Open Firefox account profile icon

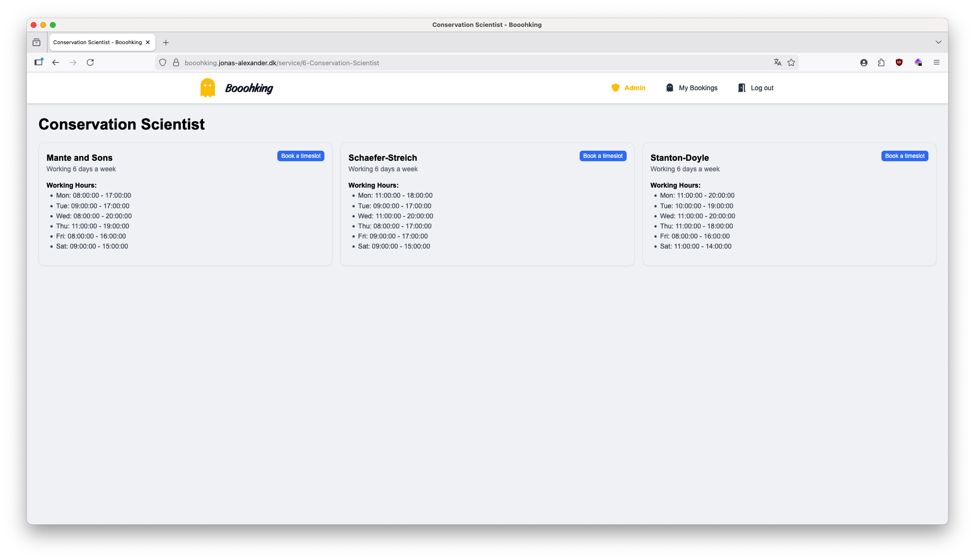tap(864, 62)
